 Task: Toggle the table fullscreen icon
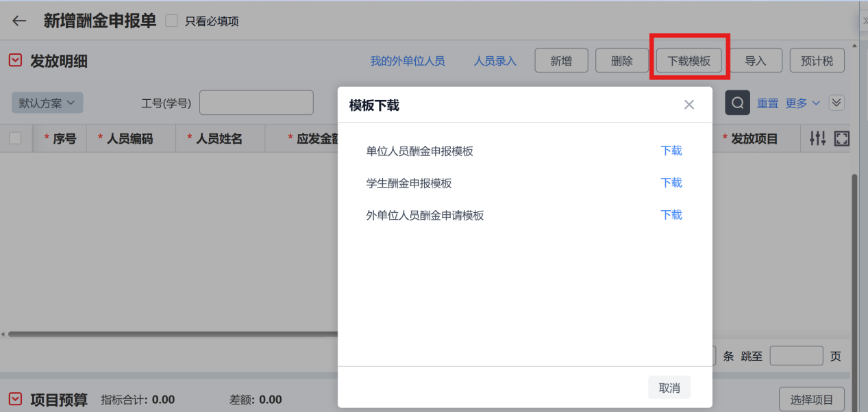(x=842, y=139)
